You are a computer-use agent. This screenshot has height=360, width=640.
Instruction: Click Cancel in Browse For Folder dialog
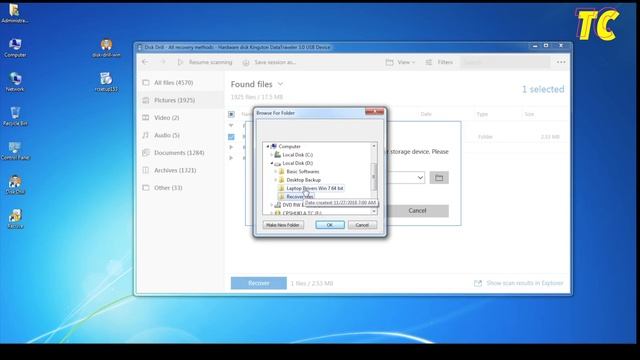pyautogui.click(x=362, y=225)
